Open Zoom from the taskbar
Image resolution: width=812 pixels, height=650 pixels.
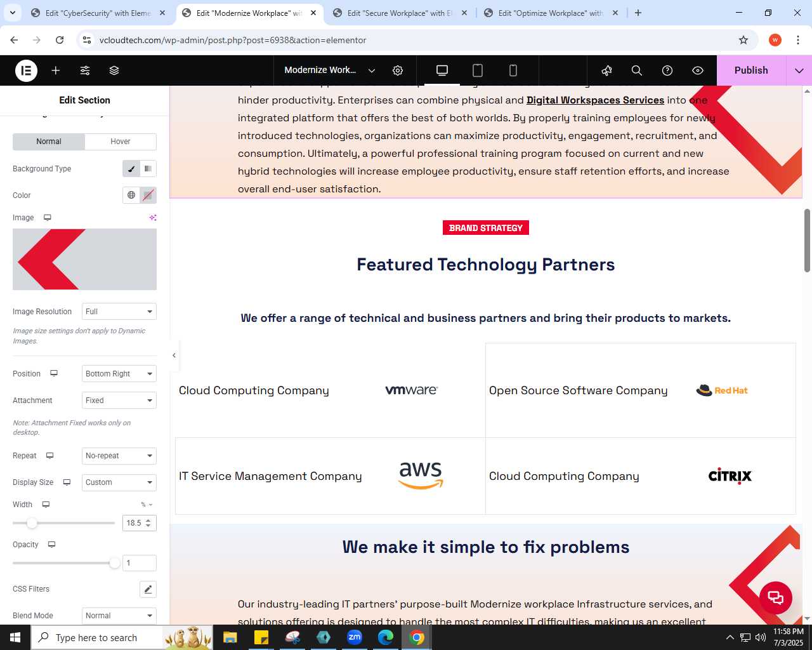coord(355,637)
